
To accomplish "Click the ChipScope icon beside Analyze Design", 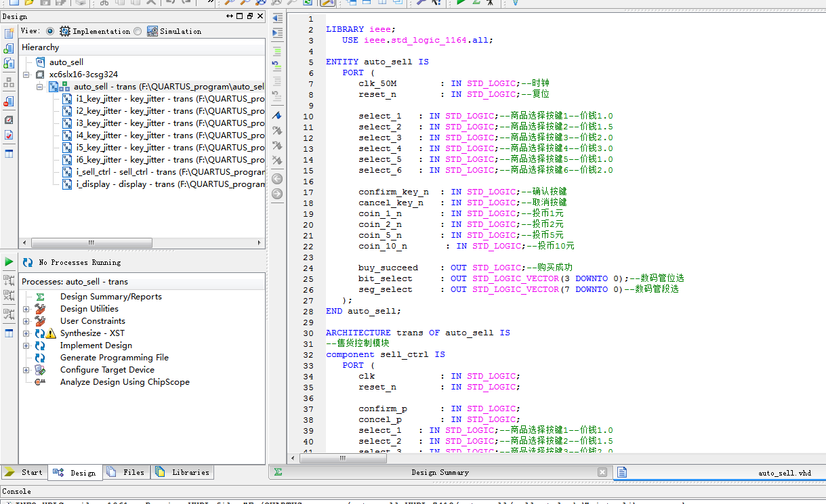I will coord(40,382).
